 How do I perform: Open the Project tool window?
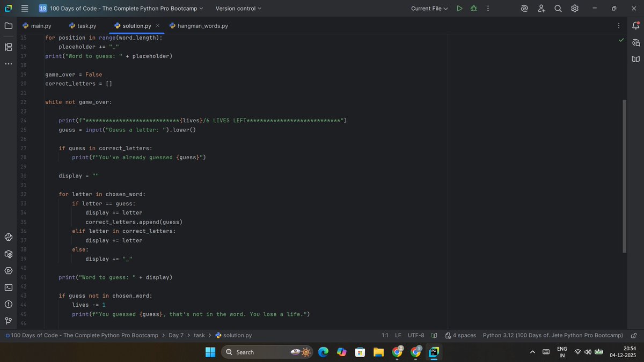click(8, 25)
